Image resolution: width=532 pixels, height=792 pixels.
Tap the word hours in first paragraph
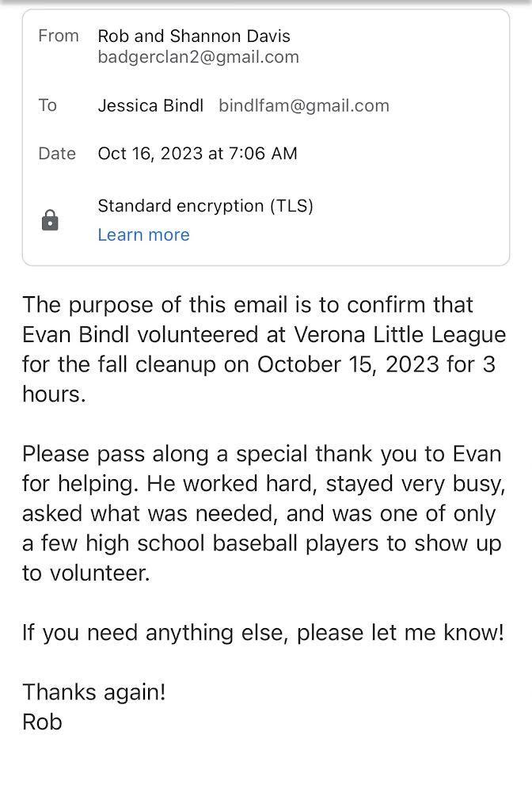click(x=53, y=394)
